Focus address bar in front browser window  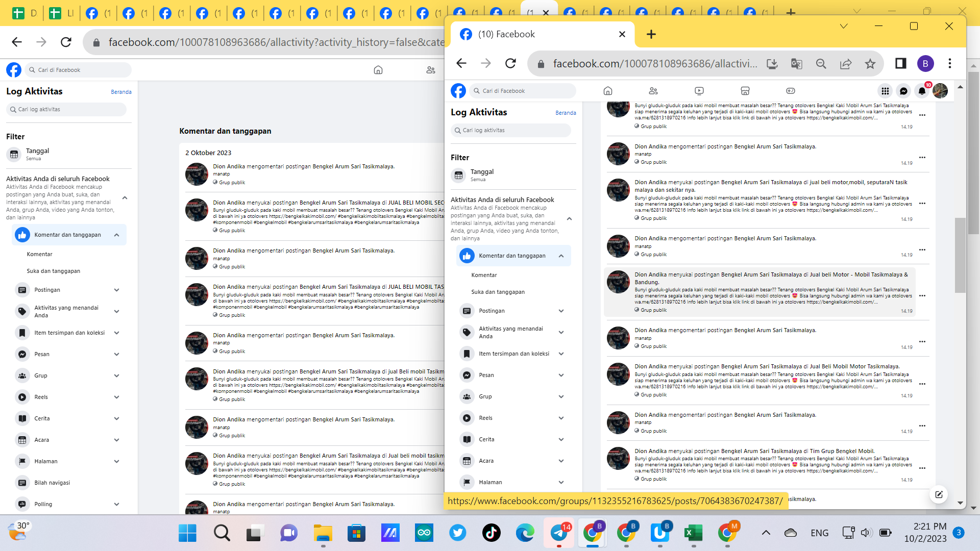pyautogui.click(x=655, y=63)
